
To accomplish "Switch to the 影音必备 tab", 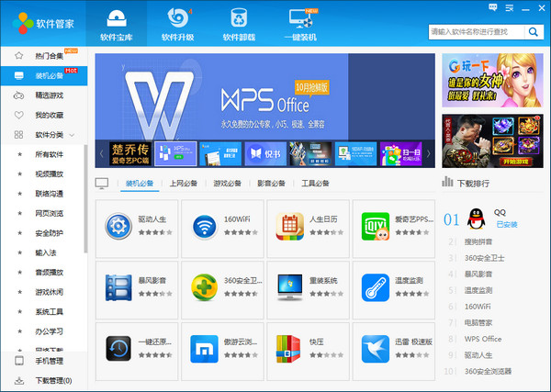I will (271, 184).
